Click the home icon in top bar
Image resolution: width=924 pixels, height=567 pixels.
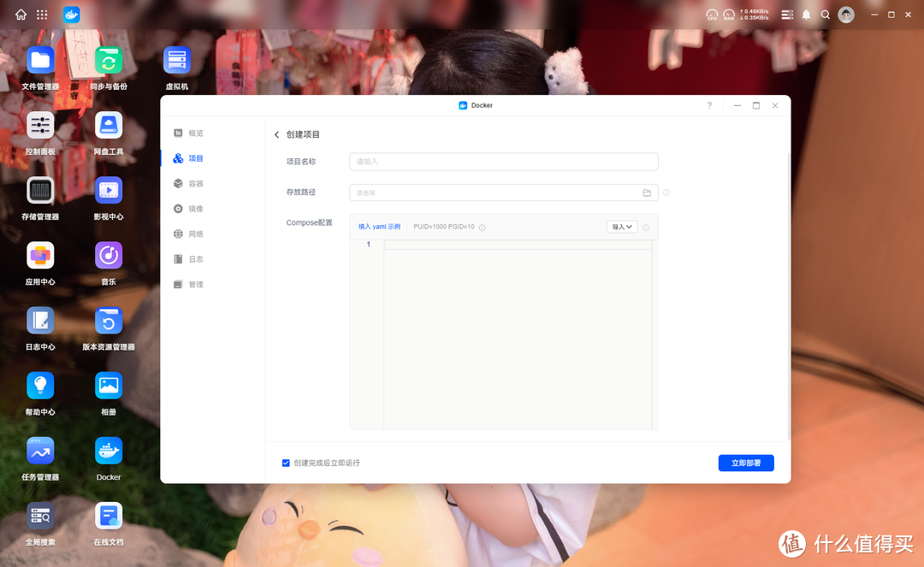pos(21,15)
